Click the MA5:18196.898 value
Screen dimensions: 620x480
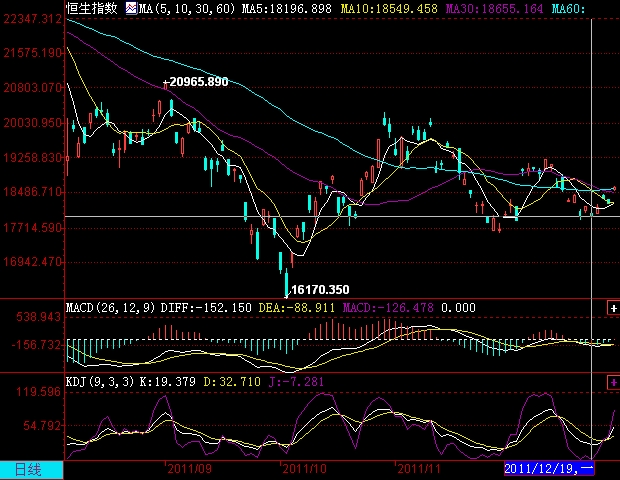287,8
